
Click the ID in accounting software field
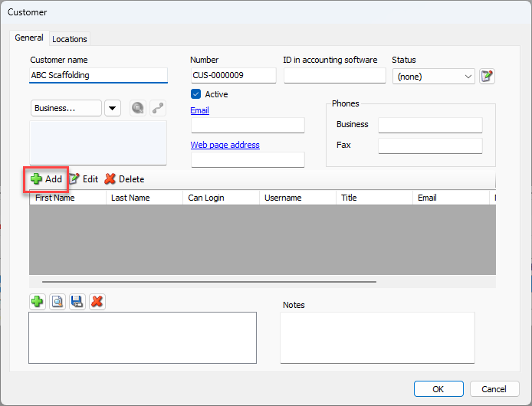click(x=335, y=75)
